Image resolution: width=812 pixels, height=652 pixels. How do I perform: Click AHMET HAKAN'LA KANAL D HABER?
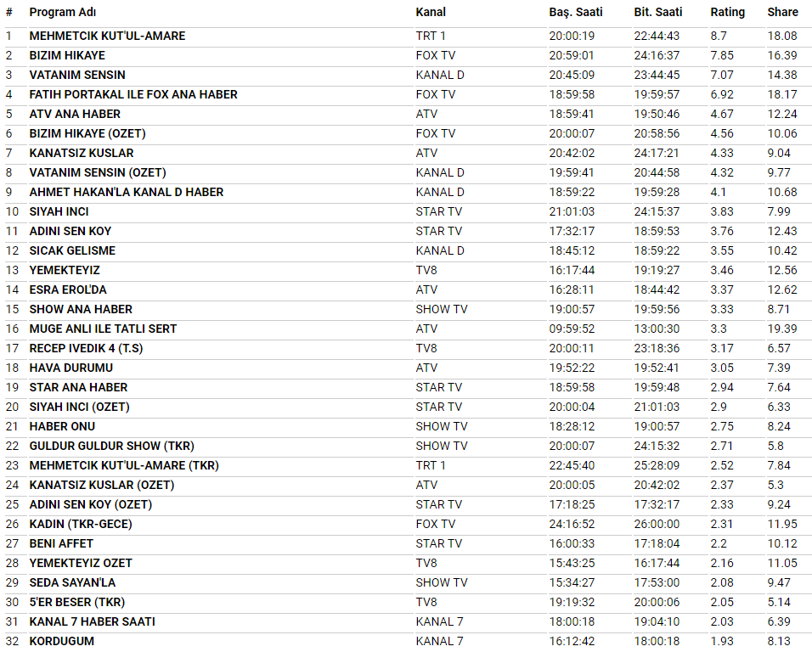coord(127,192)
